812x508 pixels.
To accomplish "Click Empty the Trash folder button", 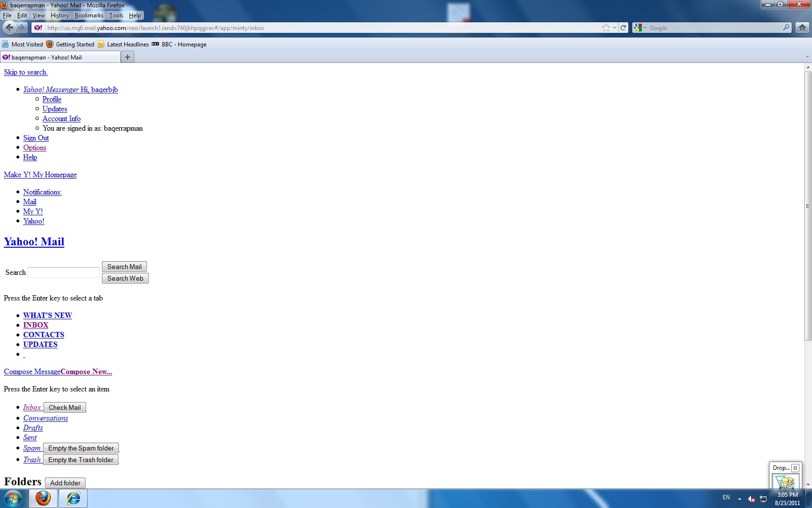I will pos(81,460).
